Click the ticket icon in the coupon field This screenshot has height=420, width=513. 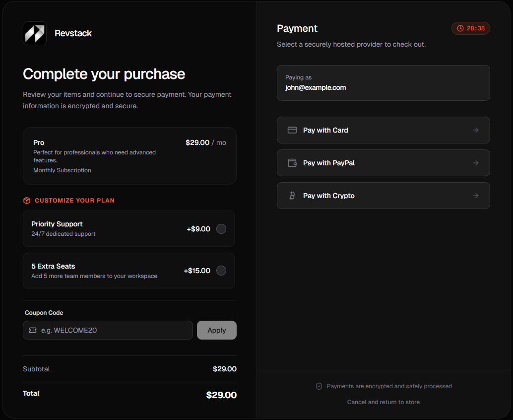click(x=32, y=330)
